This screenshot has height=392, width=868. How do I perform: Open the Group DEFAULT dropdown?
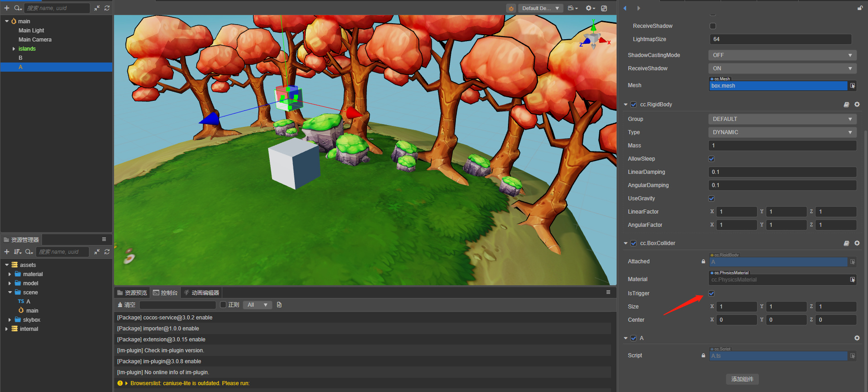(782, 119)
